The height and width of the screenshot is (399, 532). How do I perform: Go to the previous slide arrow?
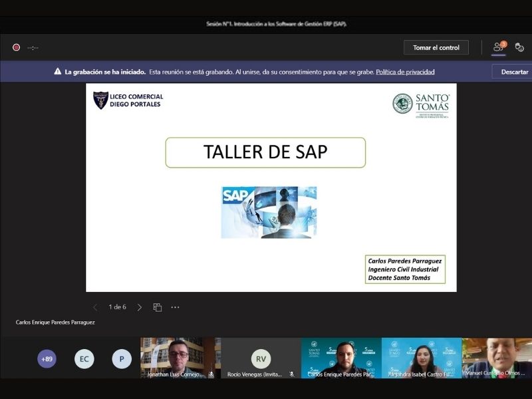click(x=95, y=307)
